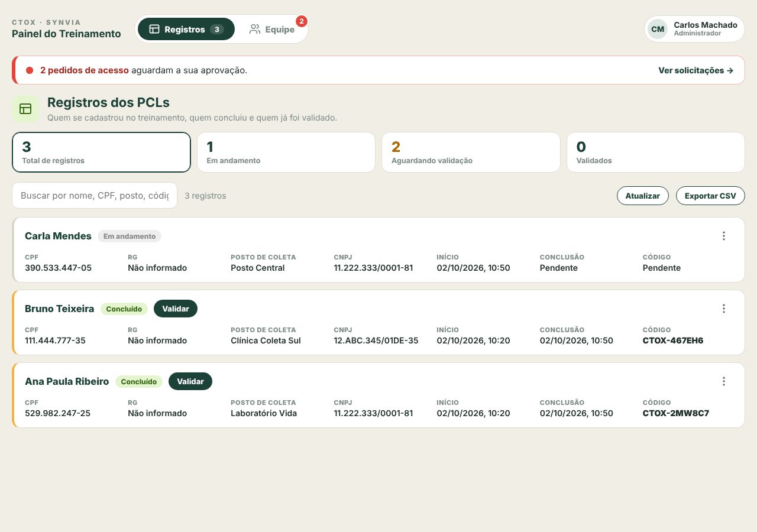Focus the search field Buscar por nome

pos(95,195)
